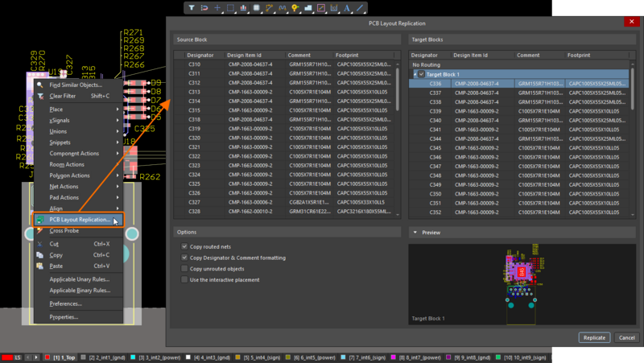This screenshot has height=363, width=644.
Task: Click the Place Line tool icon
Action: click(x=360, y=8)
